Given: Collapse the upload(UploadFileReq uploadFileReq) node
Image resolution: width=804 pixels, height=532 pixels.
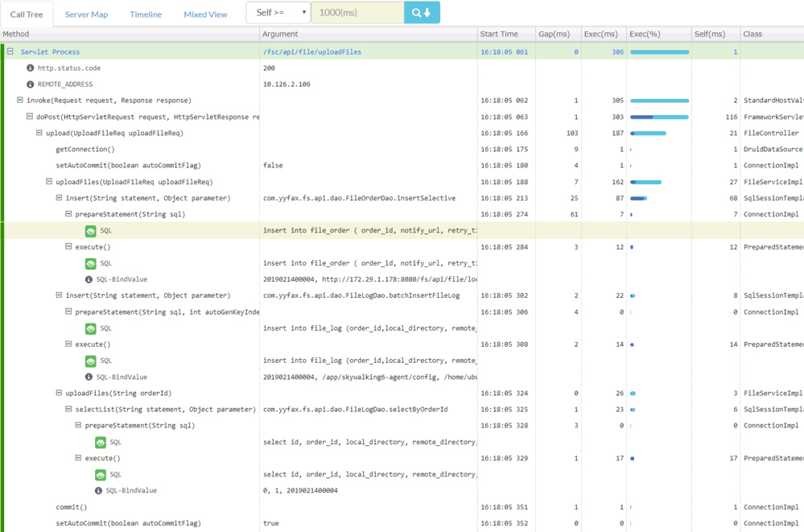Looking at the screenshot, I should 39,134.
